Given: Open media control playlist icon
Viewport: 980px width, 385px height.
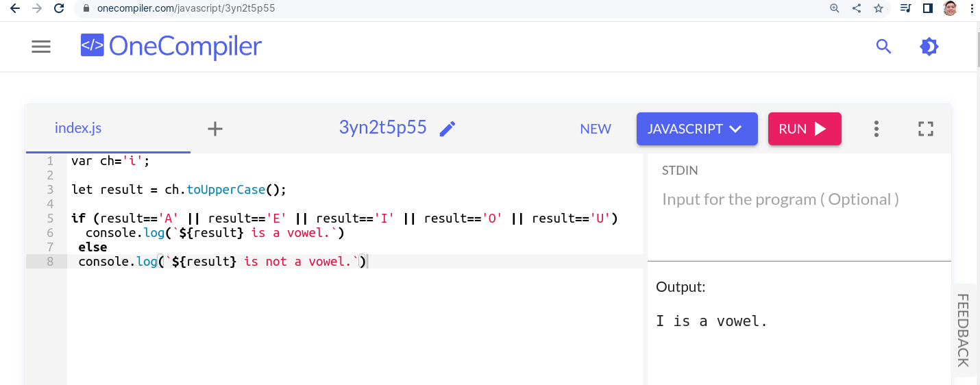Looking at the screenshot, I should click(906, 9).
